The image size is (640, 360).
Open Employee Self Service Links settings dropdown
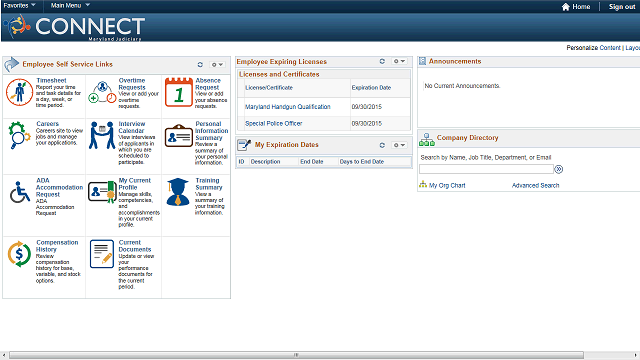[x=217, y=64]
